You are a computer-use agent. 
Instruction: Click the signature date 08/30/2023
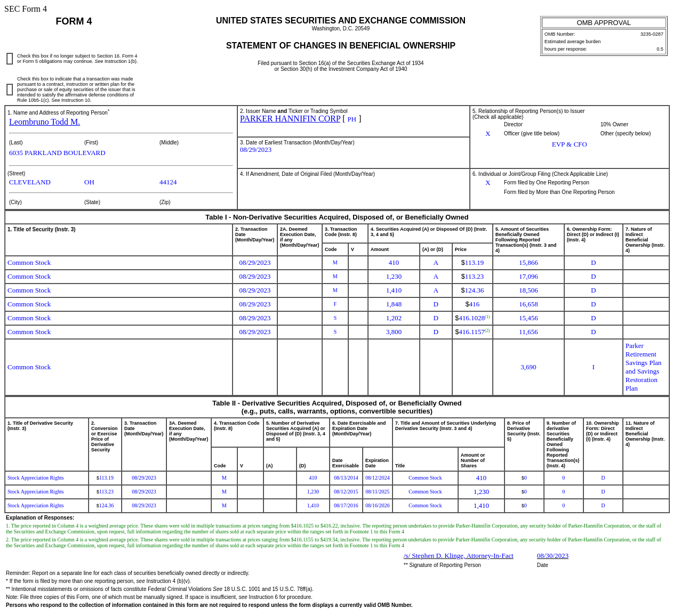552,556
